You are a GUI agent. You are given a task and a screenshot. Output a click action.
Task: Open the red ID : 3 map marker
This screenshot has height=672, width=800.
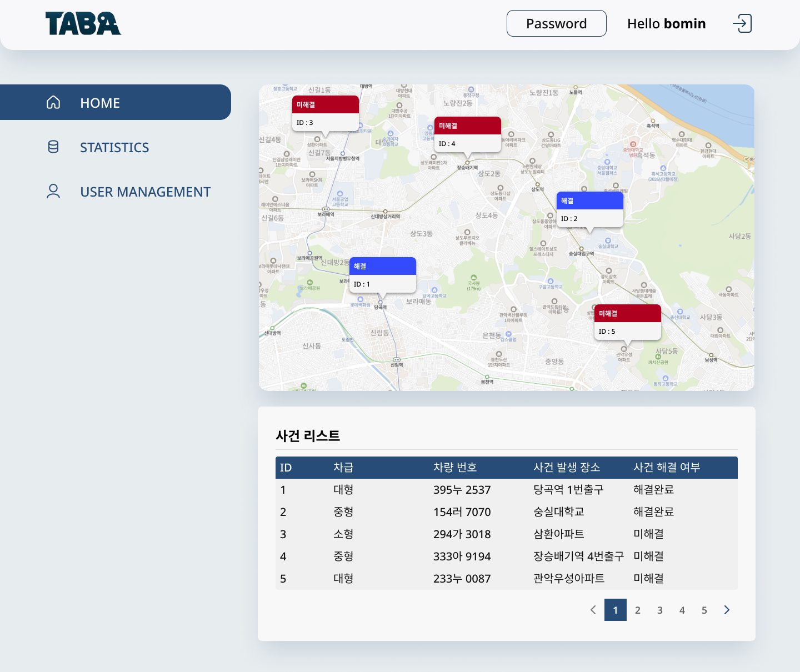pyautogui.click(x=326, y=113)
